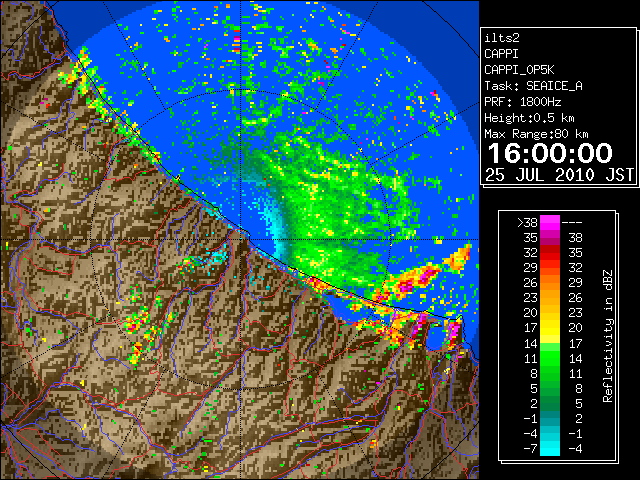Select the 'PRF: 1800Hz' text
Image resolution: width=640 pixels, height=480 pixels.
point(522,102)
